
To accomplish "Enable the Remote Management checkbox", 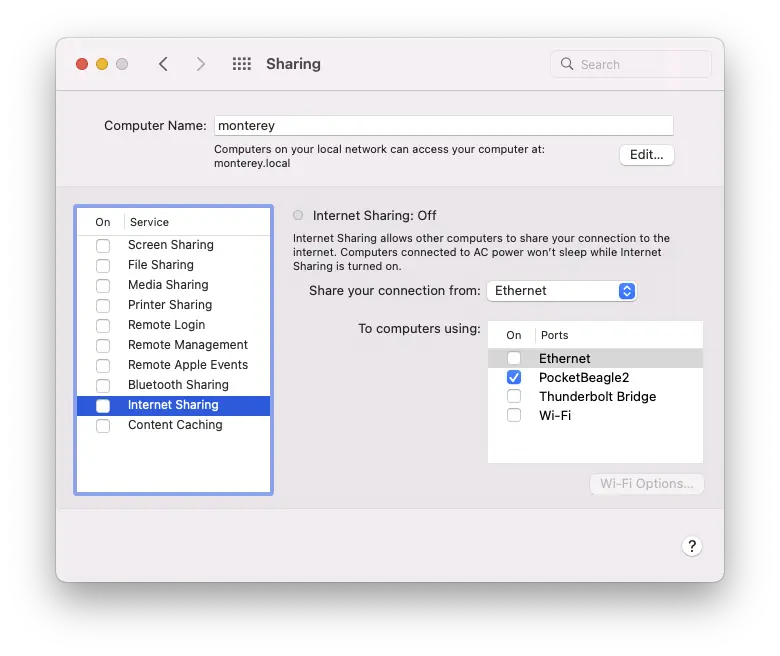I will pos(103,345).
